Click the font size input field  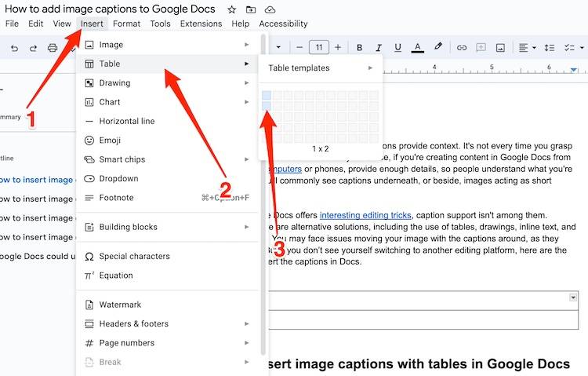pyautogui.click(x=319, y=48)
